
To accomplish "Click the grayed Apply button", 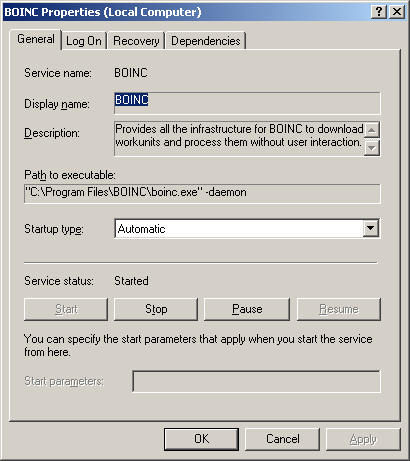I will pos(363,439).
